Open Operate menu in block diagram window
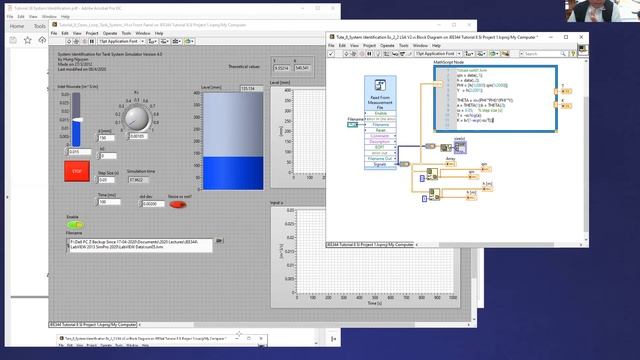The image size is (640, 360). coord(387,45)
